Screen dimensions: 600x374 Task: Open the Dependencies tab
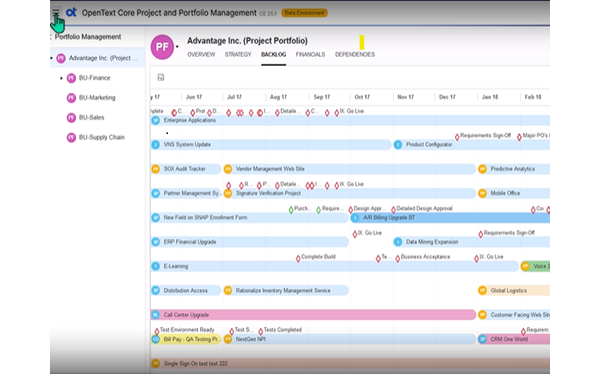pyautogui.click(x=355, y=54)
